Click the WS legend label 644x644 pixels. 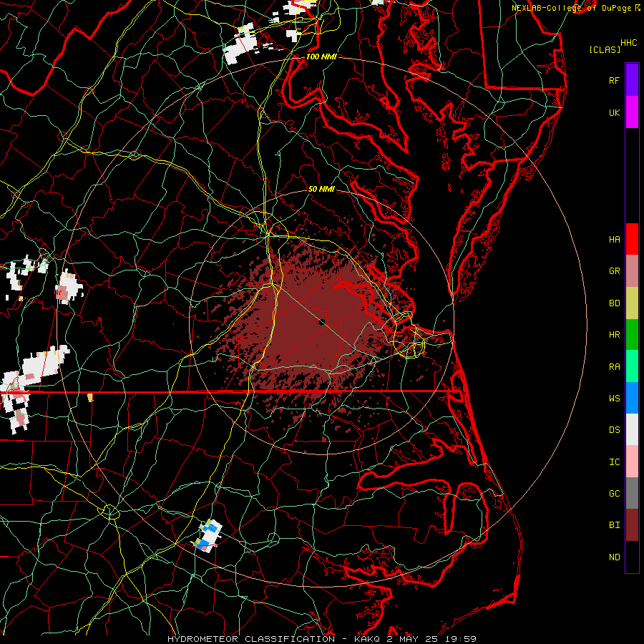[614, 398]
